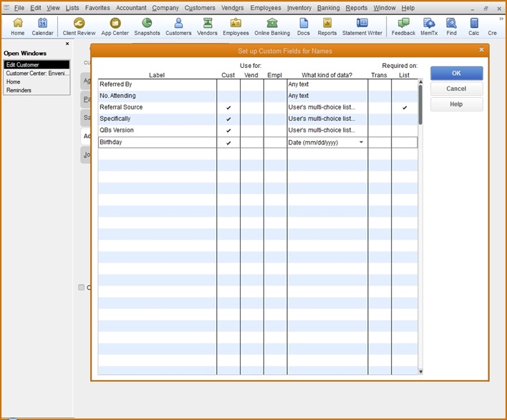Viewport: 507px width, 420px height.
Task: Show more toolbar icons with chevron
Action: [x=501, y=19]
